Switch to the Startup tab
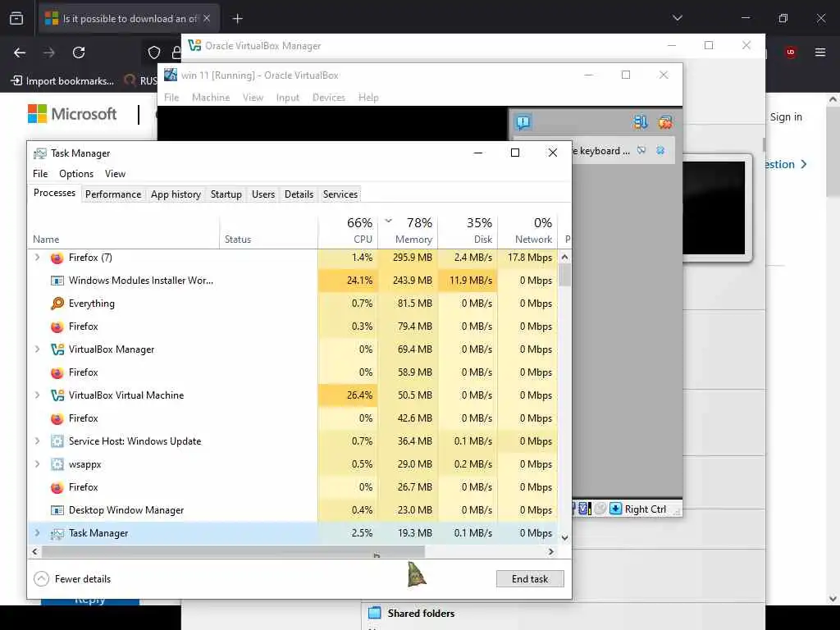The height and width of the screenshot is (630, 840). pos(226,194)
